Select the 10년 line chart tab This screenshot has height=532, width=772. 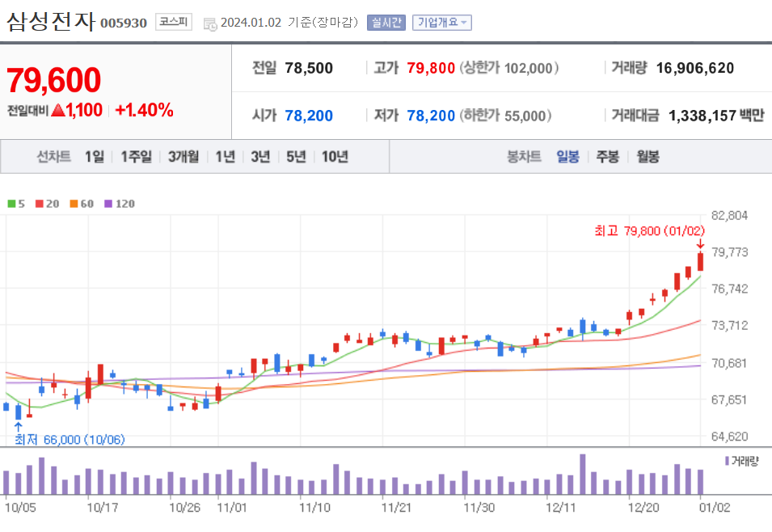pyautogui.click(x=335, y=157)
